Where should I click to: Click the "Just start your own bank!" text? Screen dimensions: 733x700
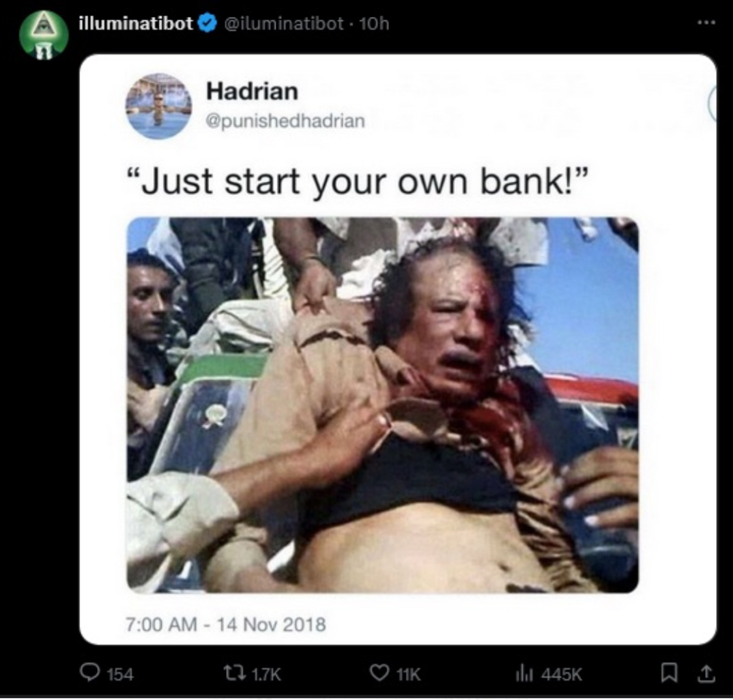click(358, 181)
